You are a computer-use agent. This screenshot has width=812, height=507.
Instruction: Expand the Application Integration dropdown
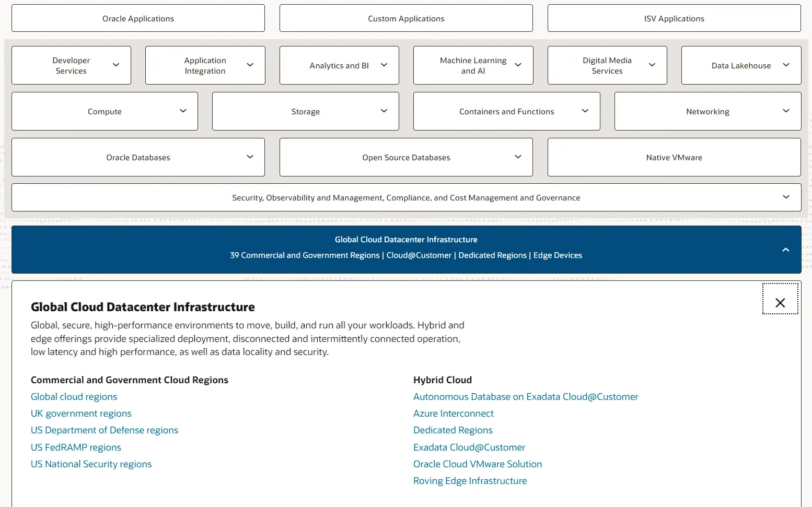[205, 65]
